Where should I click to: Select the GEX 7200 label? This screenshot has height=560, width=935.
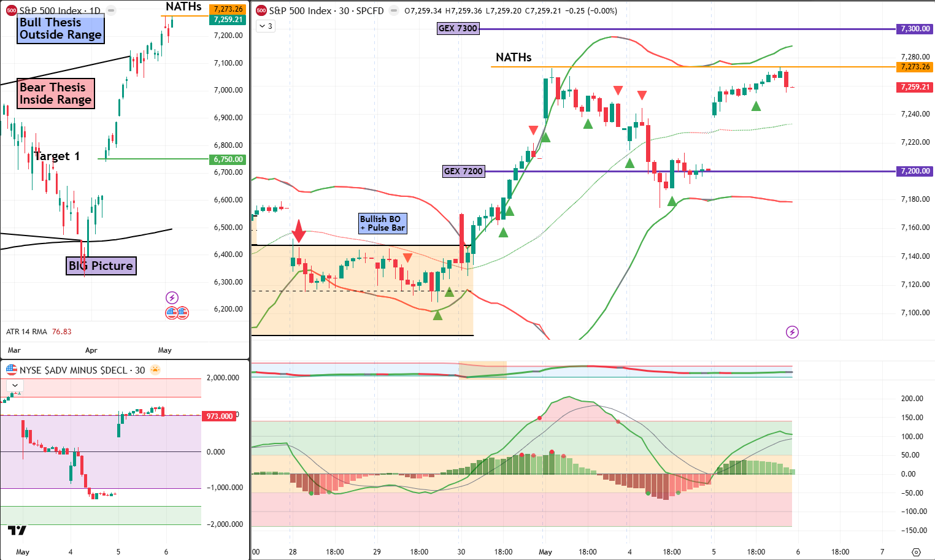(x=463, y=171)
